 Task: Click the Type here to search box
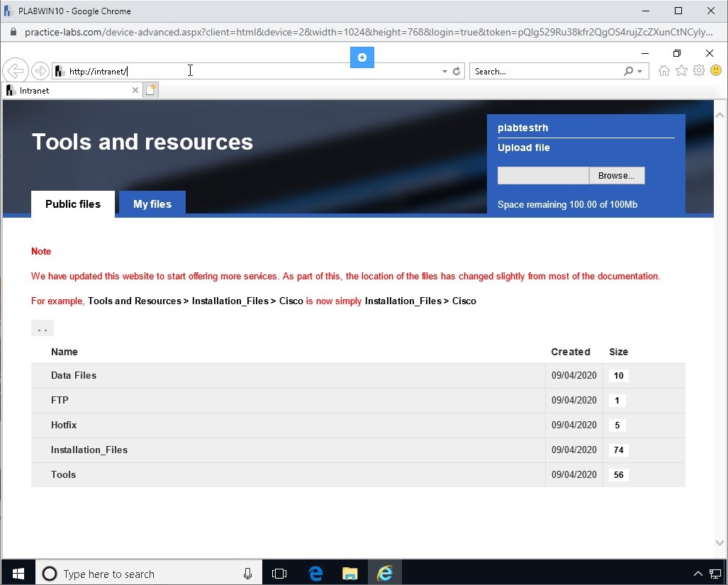(x=142, y=573)
